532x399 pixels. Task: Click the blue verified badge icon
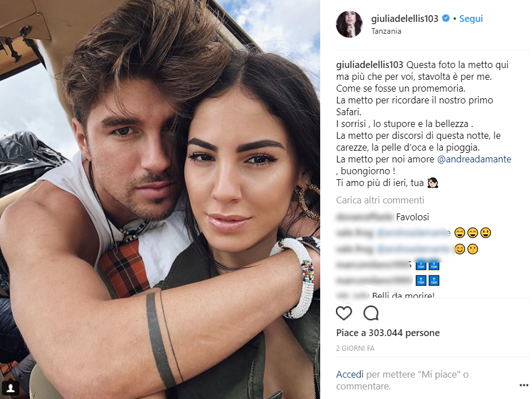(x=446, y=18)
